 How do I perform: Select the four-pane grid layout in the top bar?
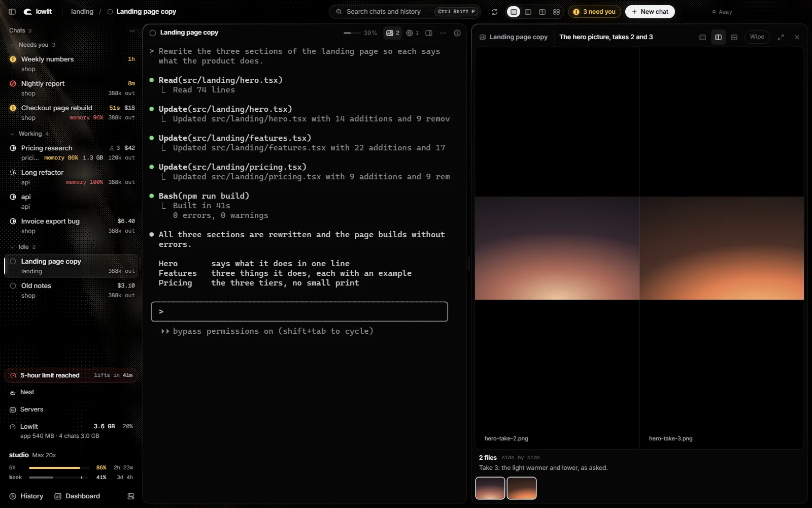tap(542, 12)
